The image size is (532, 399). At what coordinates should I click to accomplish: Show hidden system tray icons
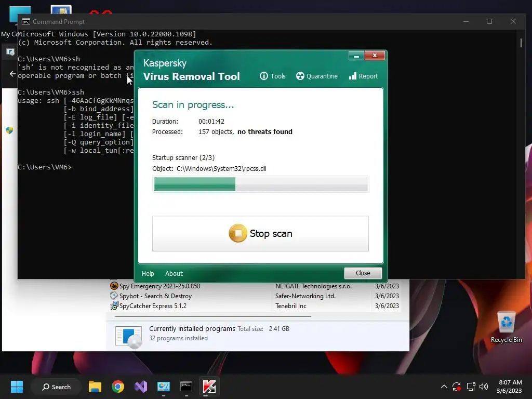click(x=444, y=387)
